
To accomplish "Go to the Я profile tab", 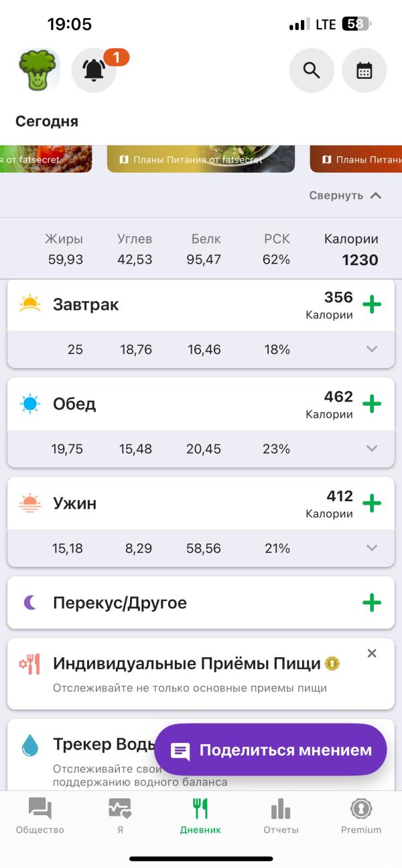I will click(120, 816).
